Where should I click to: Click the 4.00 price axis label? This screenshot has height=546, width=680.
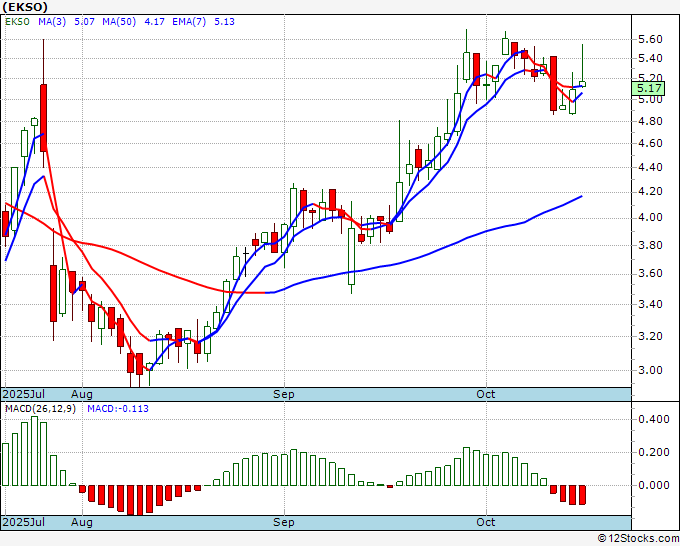650,217
